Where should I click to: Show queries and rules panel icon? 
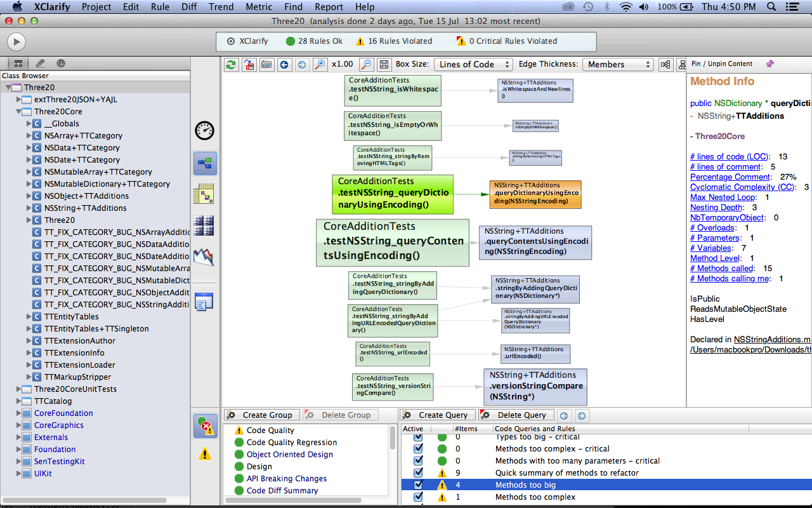tap(205, 425)
